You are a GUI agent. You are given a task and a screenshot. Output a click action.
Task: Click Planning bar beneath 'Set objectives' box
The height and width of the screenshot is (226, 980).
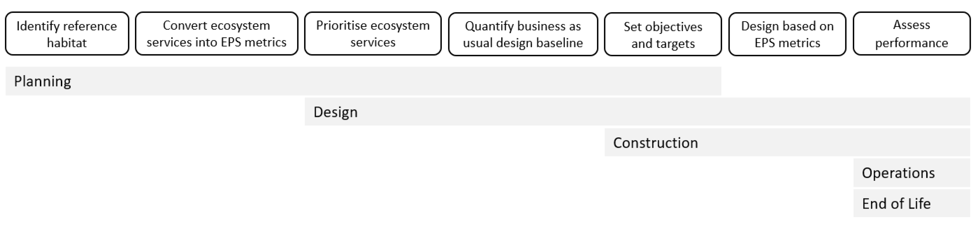tap(663, 82)
